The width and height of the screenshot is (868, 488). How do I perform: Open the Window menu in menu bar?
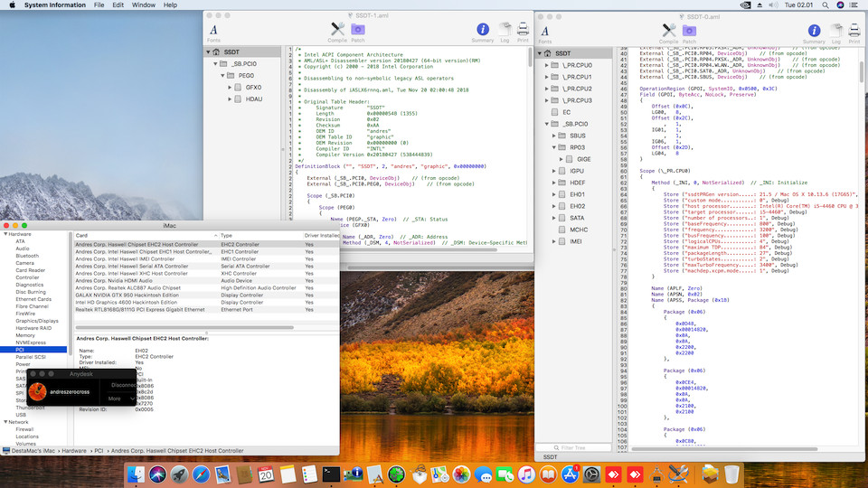[143, 5]
